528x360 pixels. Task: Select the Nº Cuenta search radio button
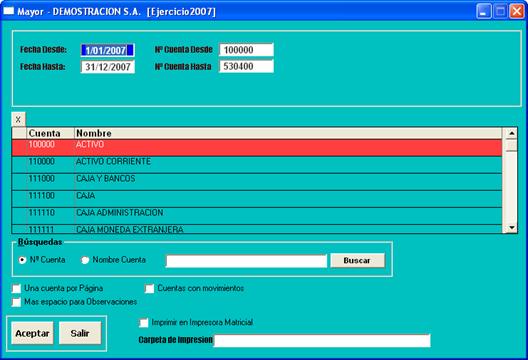click(23, 260)
